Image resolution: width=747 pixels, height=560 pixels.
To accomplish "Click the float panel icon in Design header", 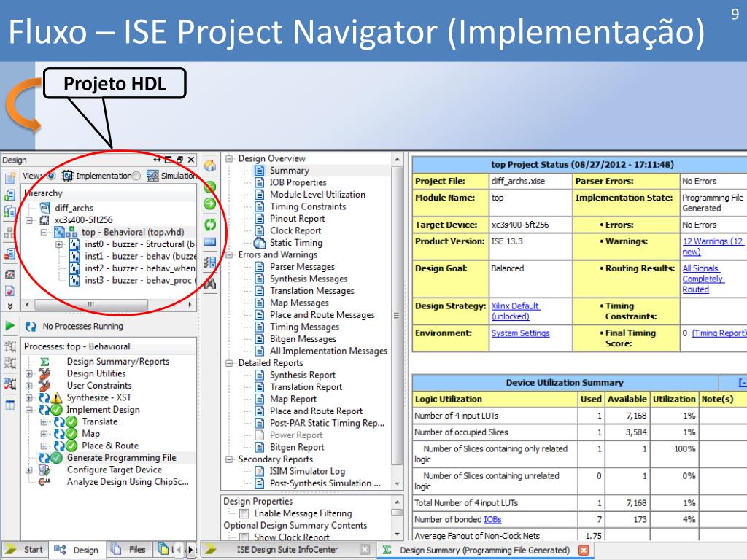I will [179, 160].
